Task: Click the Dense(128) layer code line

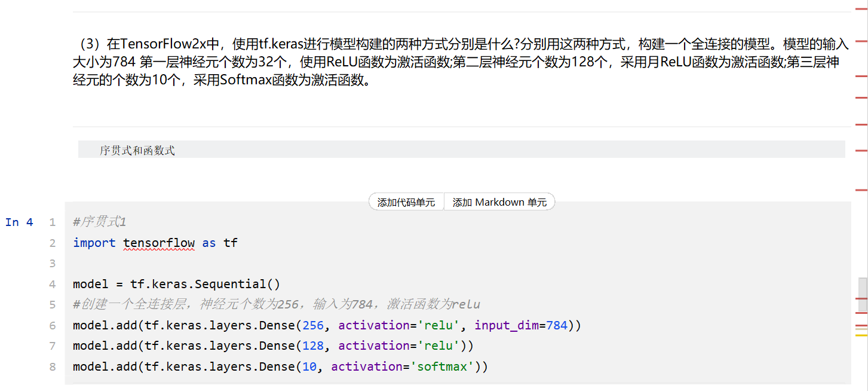Action: 273,346
